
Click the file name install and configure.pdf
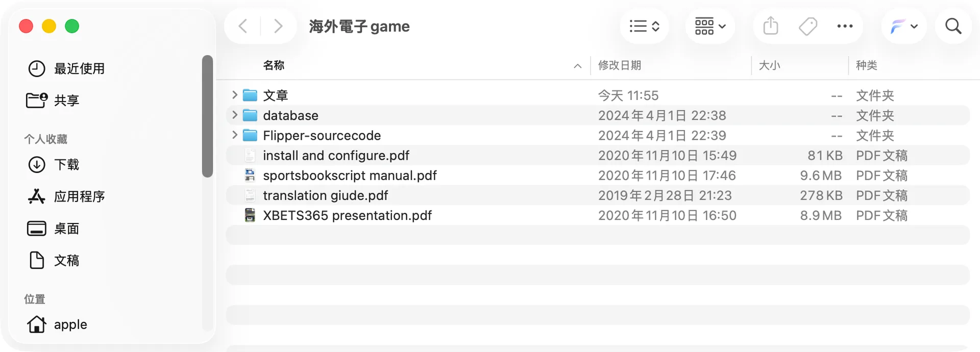click(x=336, y=155)
